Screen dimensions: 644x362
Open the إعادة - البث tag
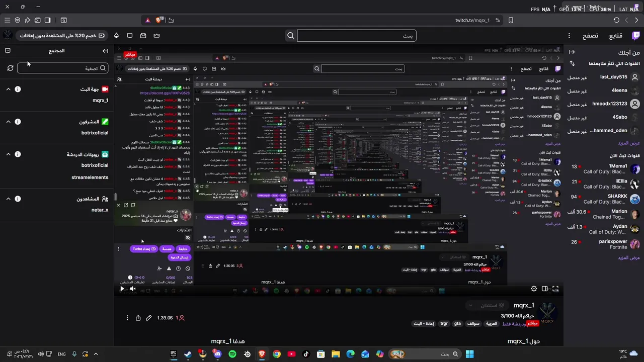(x=424, y=323)
